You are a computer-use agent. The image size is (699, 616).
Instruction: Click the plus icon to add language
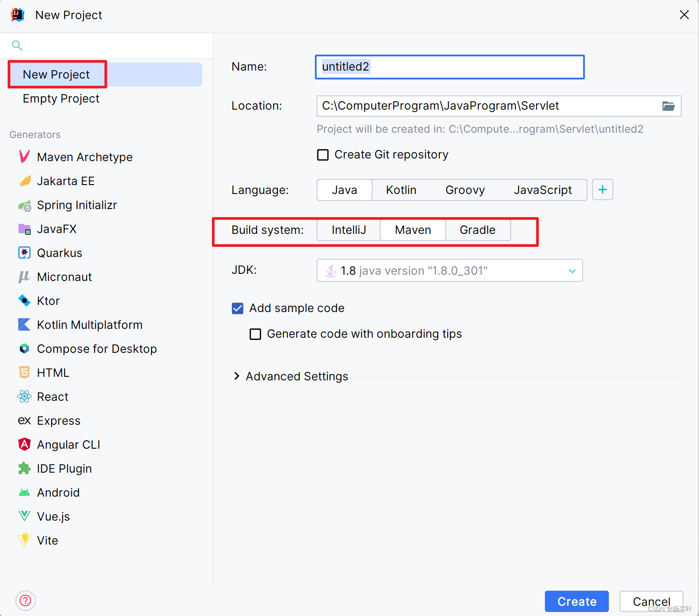[603, 190]
